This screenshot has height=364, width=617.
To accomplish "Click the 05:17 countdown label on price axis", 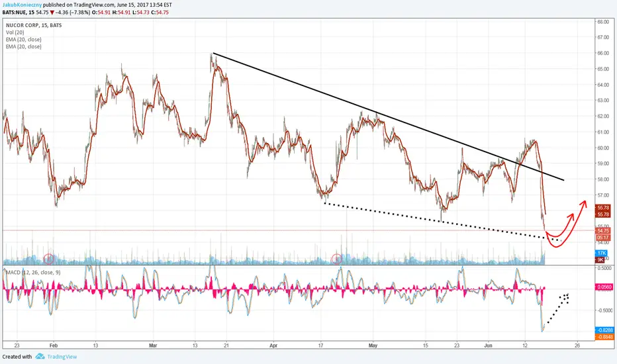I will pos(603,238).
